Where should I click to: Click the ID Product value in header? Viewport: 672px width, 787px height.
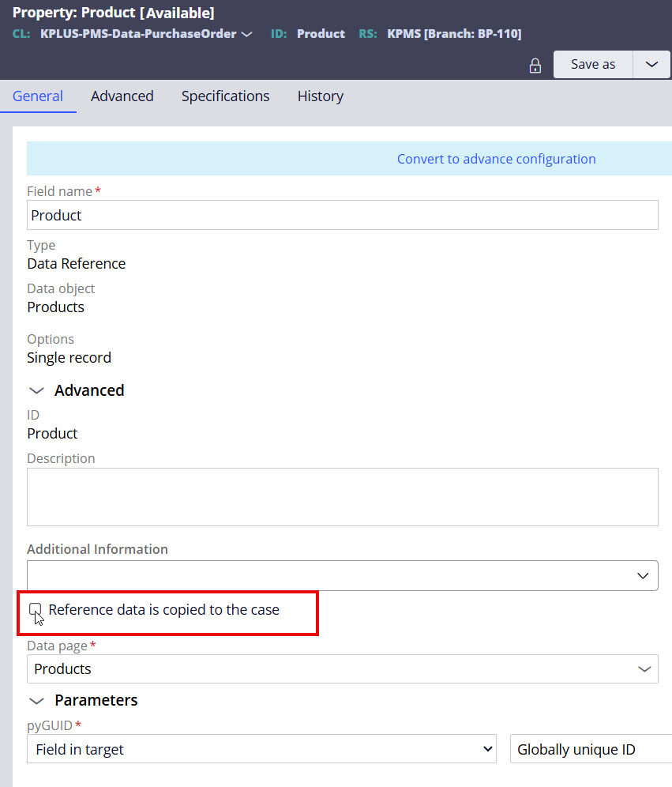point(321,34)
